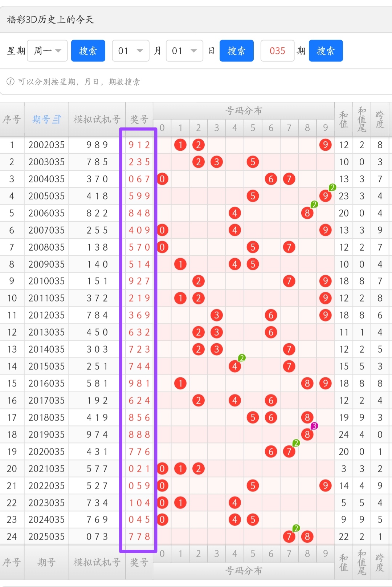This screenshot has height=587, width=392.
Task: Select issue 2010035 cell
Action: (46, 281)
